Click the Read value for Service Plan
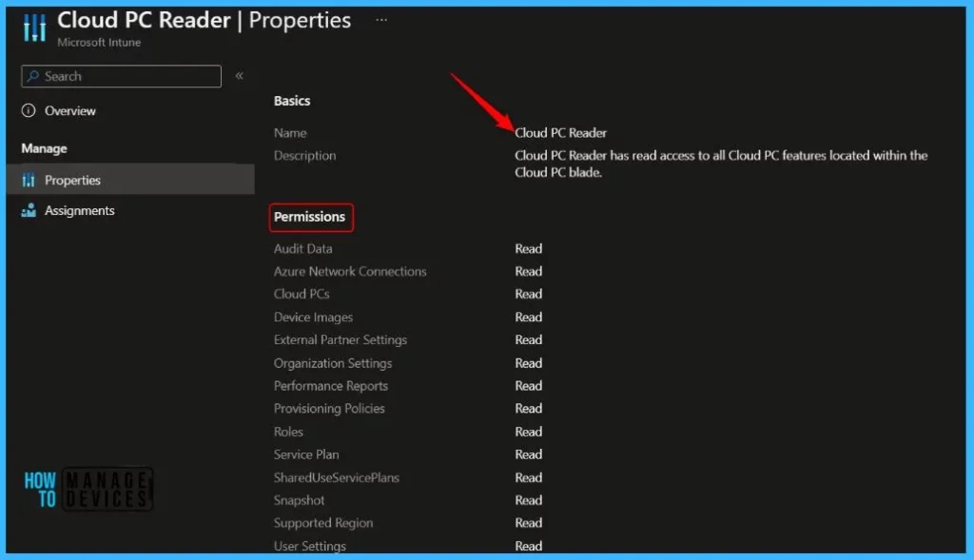This screenshot has height=560, width=974. (529, 454)
